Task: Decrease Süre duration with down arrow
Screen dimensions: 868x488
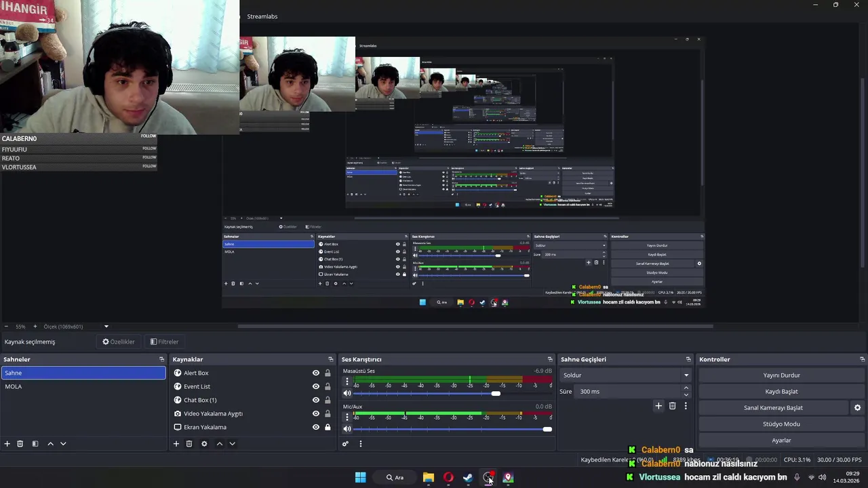Action: click(x=686, y=395)
